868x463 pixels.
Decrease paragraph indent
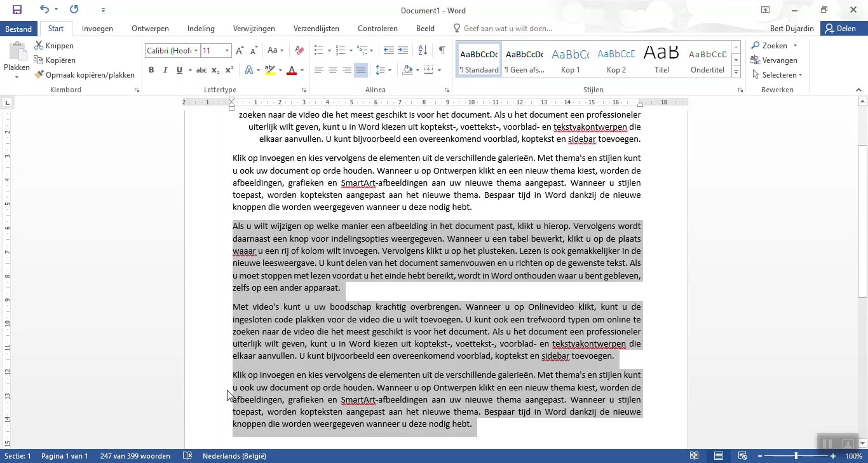(x=388, y=50)
